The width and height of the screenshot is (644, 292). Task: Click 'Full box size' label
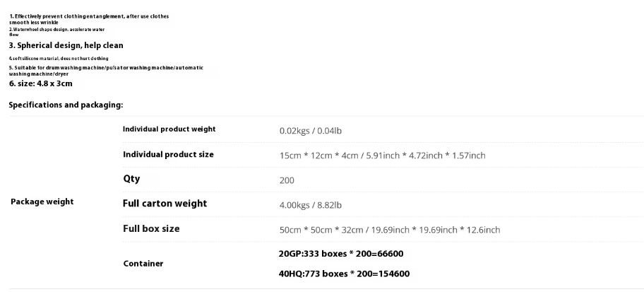pyautogui.click(x=151, y=228)
